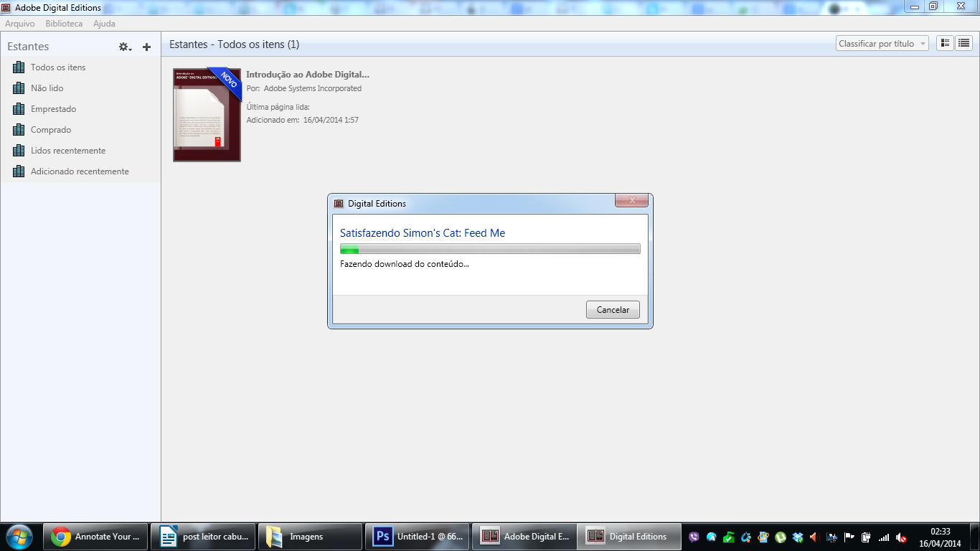Click the download progress bar
This screenshot has width=980, height=551.
(490, 249)
